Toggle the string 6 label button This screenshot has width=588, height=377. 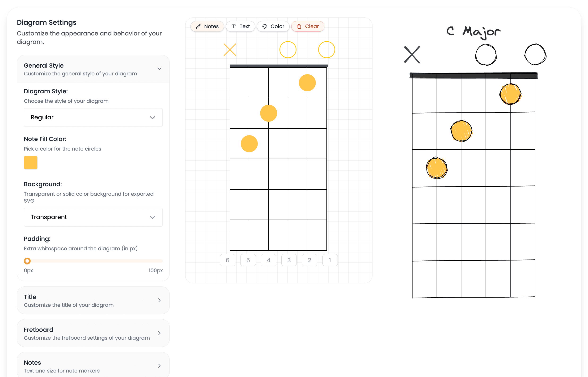pos(228,260)
